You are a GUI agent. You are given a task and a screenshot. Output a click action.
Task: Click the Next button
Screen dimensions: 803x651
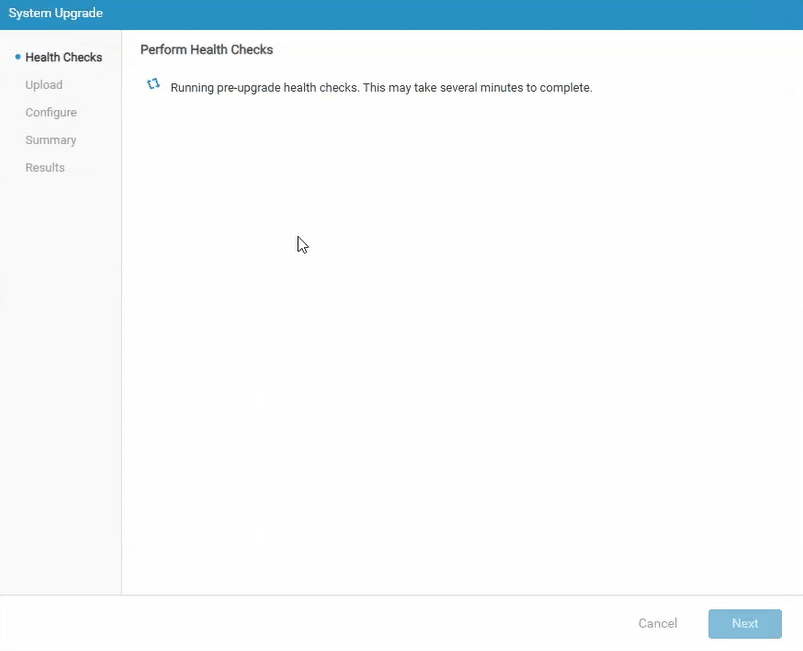click(745, 623)
